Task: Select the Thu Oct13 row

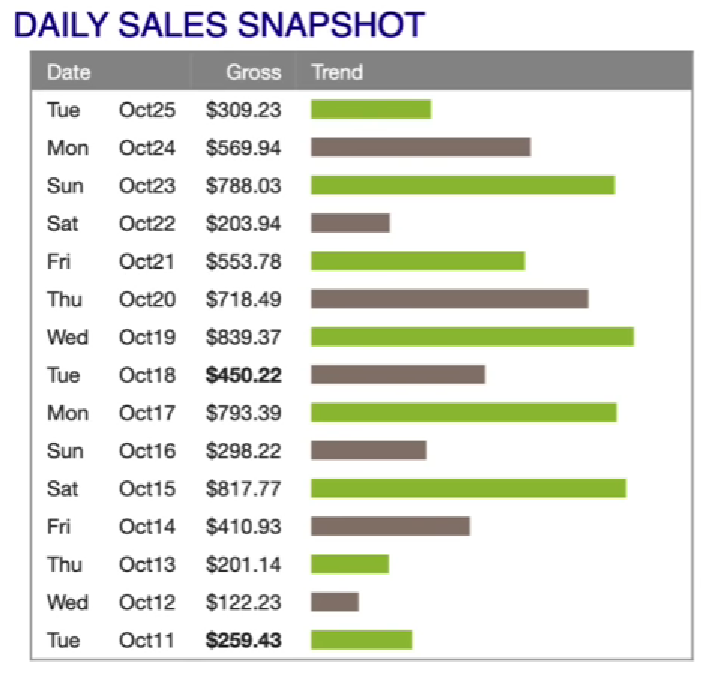Action: point(110,565)
